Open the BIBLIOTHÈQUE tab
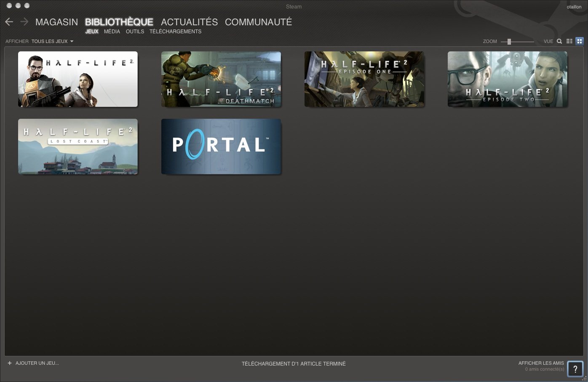Image resolution: width=588 pixels, height=382 pixels. (119, 22)
